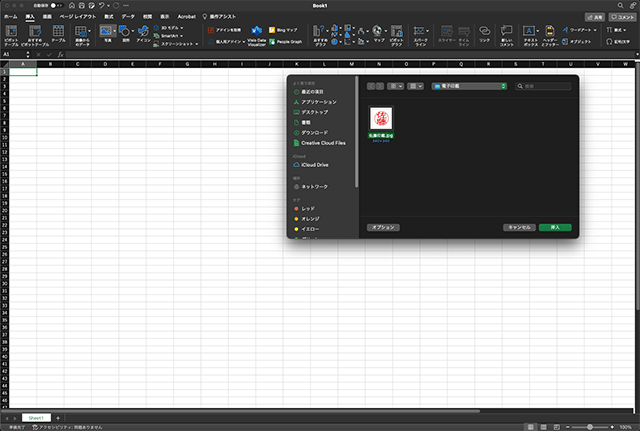Click the file search field
This screenshot has width=640, height=431.
(544, 86)
